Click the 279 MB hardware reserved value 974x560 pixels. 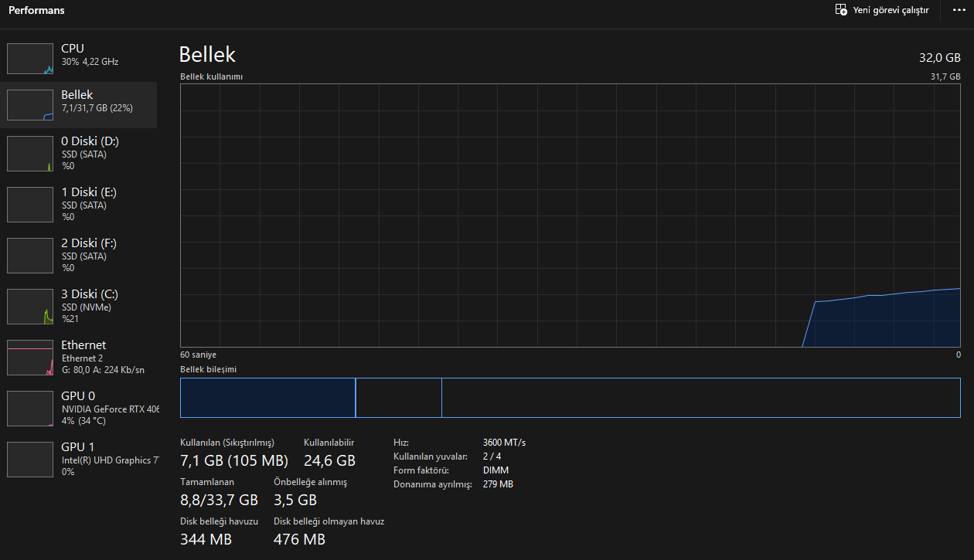pos(498,484)
